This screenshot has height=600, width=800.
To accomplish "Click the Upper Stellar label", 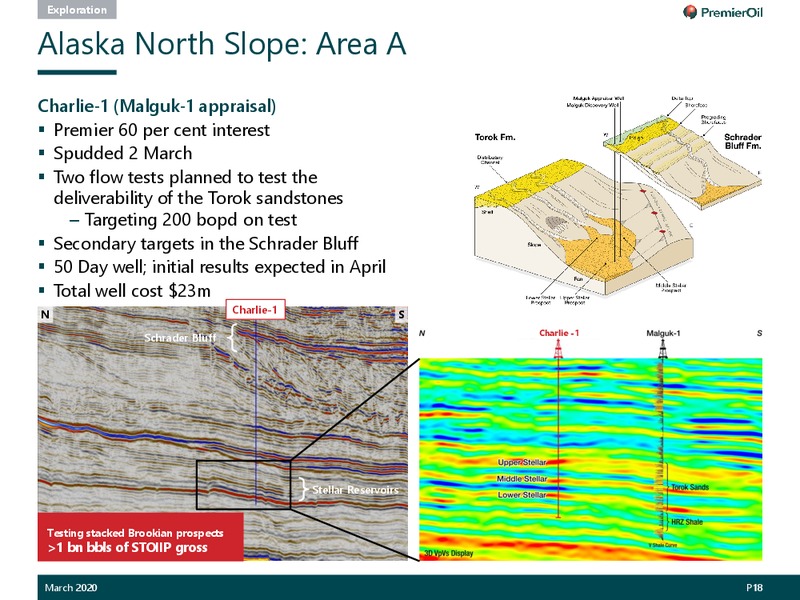I will click(522, 462).
